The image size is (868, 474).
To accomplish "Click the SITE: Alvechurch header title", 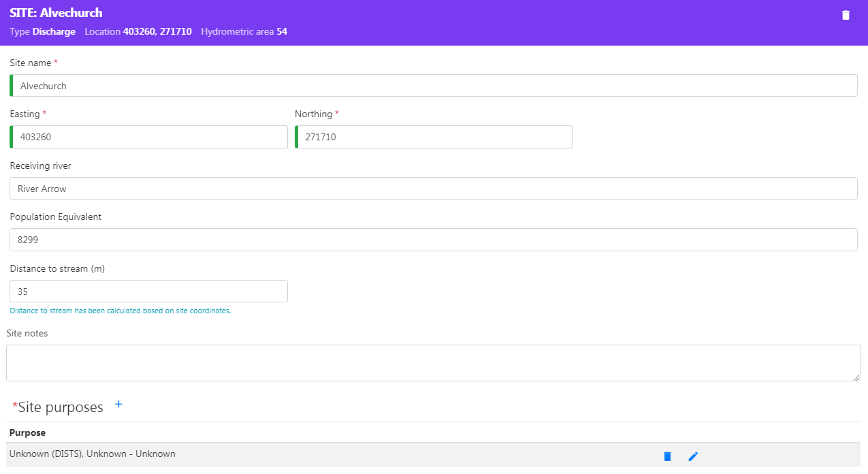I will click(56, 13).
